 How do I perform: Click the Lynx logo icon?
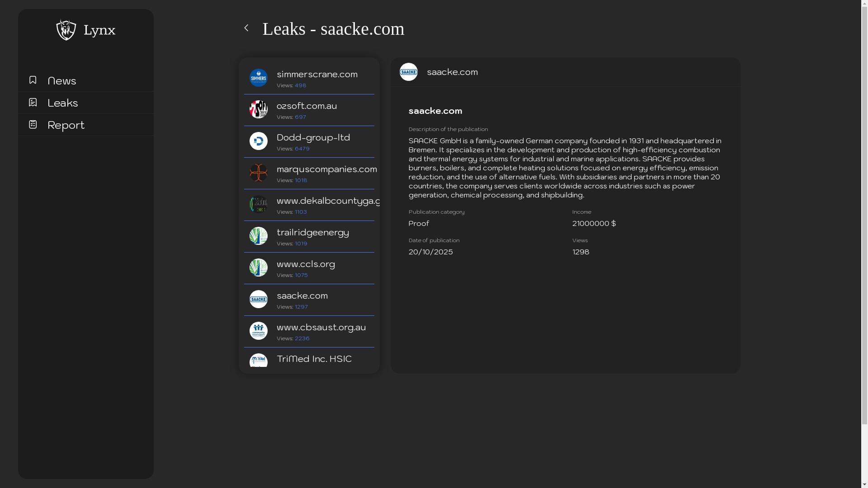[66, 30]
